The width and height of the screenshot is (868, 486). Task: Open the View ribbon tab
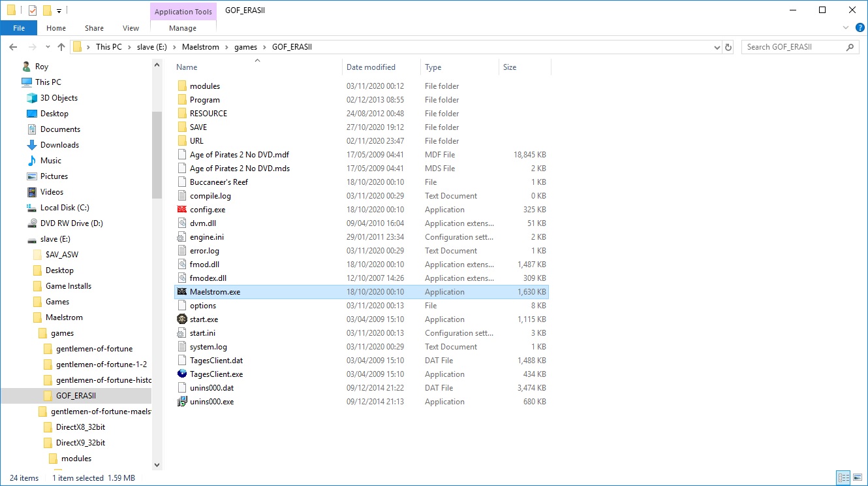pos(131,28)
